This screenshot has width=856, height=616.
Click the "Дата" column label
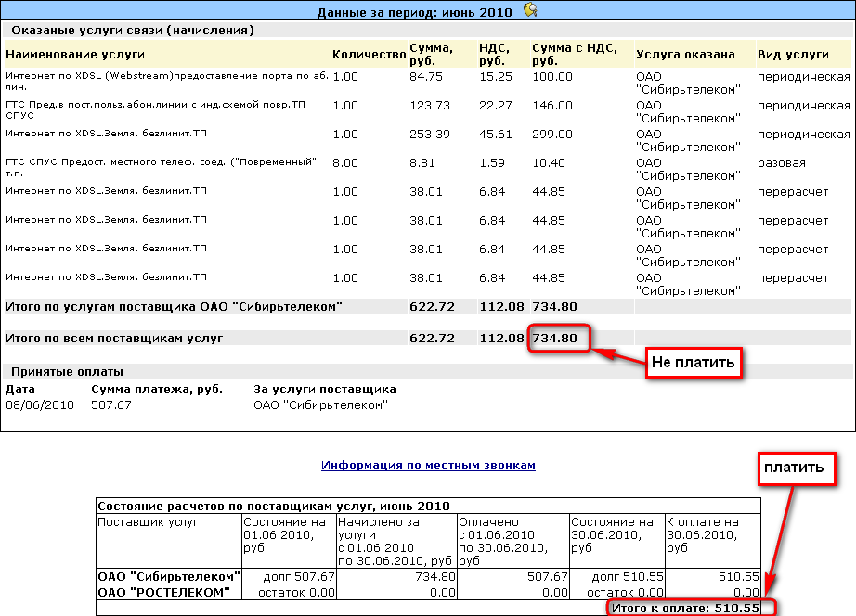coord(20,390)
